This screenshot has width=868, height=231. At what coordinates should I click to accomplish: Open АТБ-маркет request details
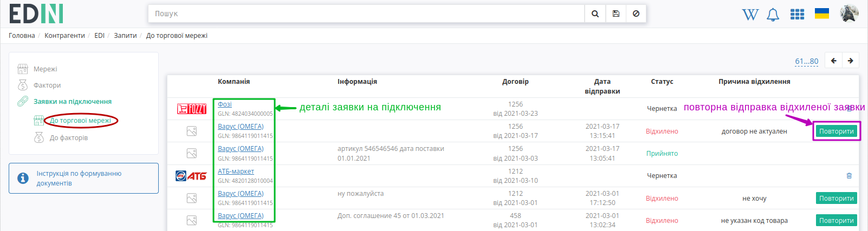(x=236, y=171)
